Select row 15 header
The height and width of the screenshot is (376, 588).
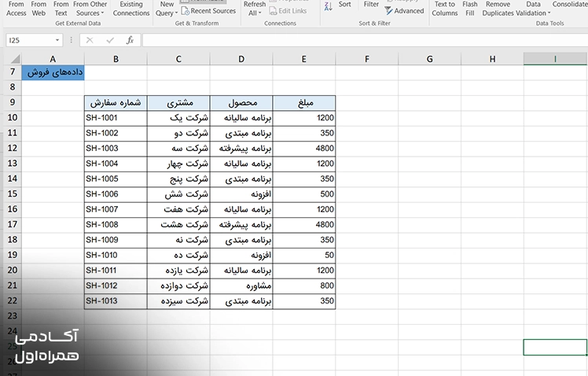pos(13,194)
